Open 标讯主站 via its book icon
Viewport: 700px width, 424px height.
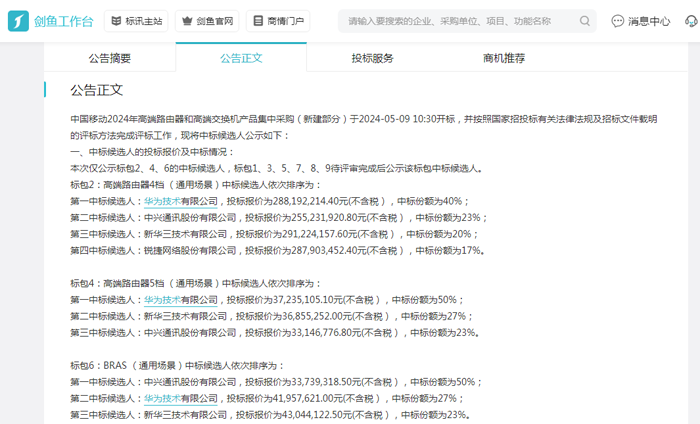point(118,21)
